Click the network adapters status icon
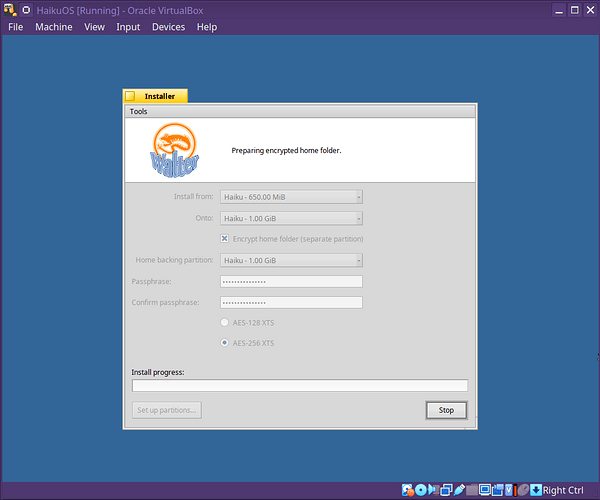The width and height of the screenshot is (600, 500). pos(446,490)
